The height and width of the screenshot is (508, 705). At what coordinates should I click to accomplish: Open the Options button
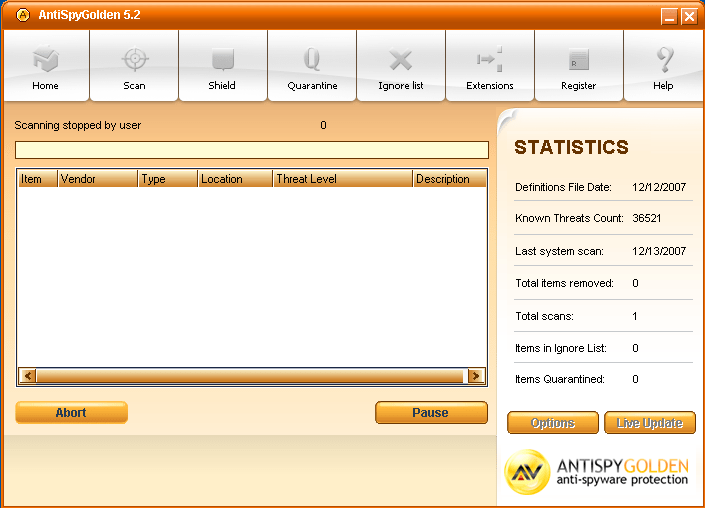553,423
